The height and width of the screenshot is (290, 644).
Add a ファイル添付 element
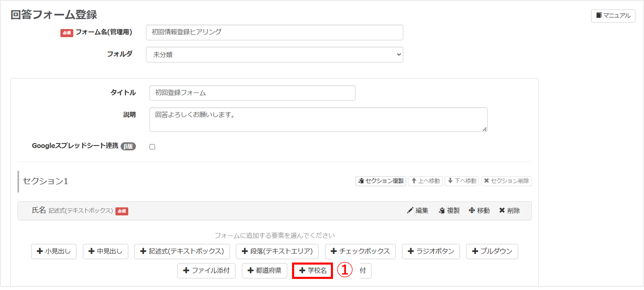pos(206,271)
